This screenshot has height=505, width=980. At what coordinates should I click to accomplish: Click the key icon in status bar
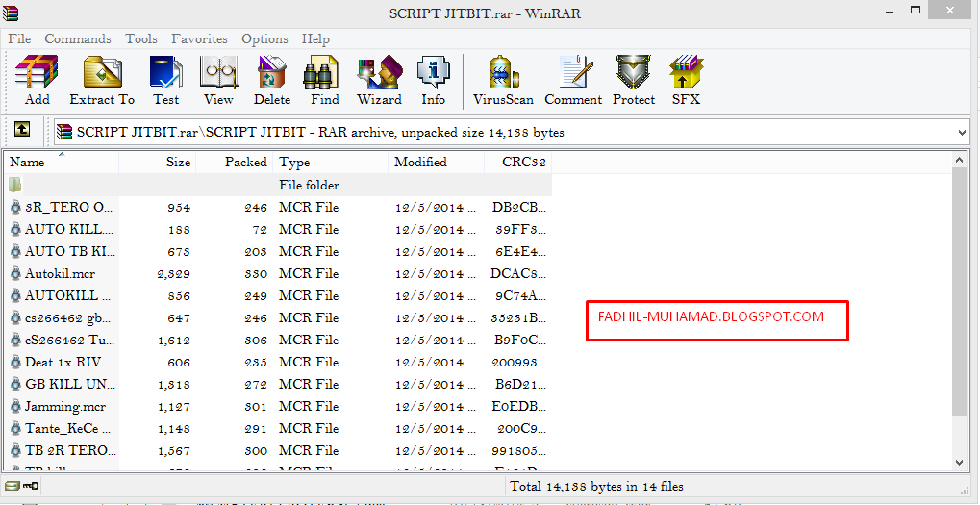click(x=31, y=486)
